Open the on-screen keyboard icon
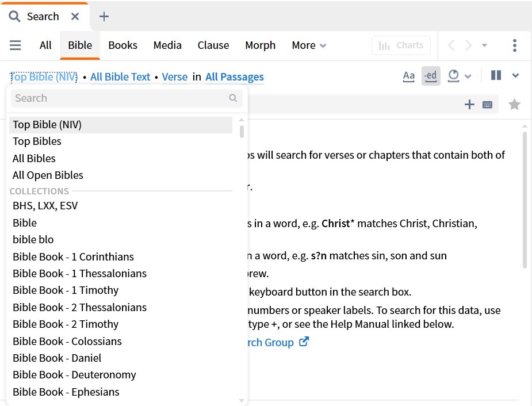Screen dimensions: 532x406 click(x=487, y=104)
